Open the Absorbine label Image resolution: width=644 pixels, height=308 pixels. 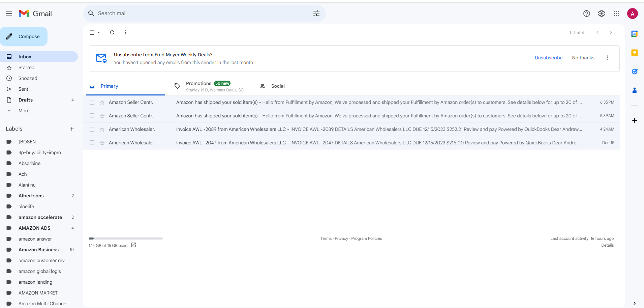coord(39,163)
